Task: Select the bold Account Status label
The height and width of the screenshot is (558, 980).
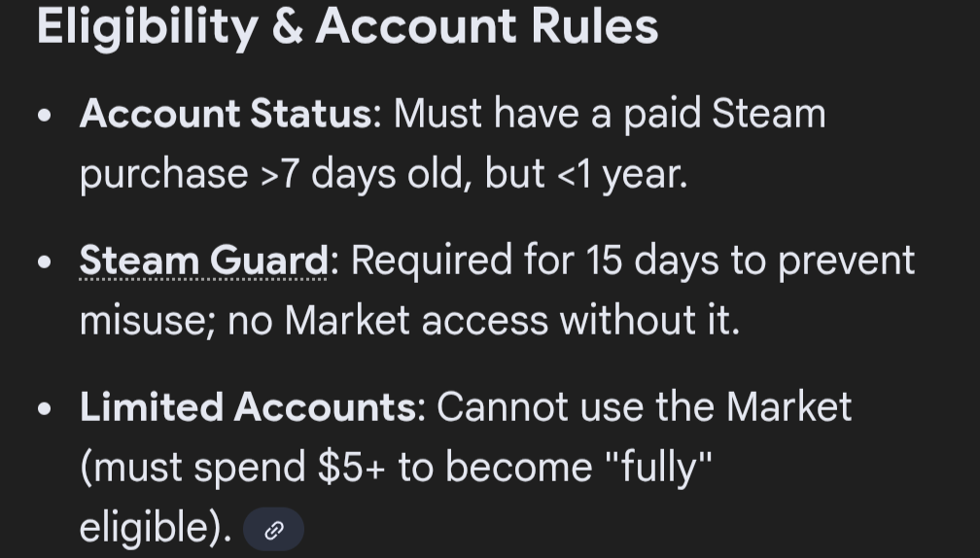Action: pos(225,114)
